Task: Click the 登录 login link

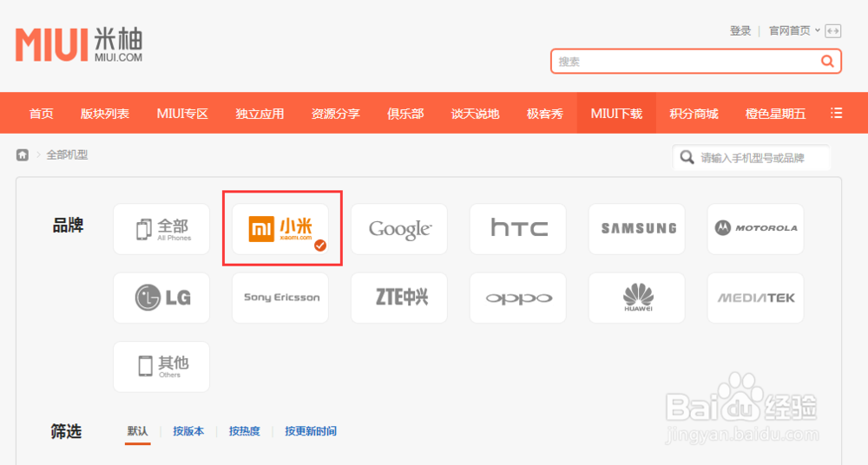Action: pos(740,31)
